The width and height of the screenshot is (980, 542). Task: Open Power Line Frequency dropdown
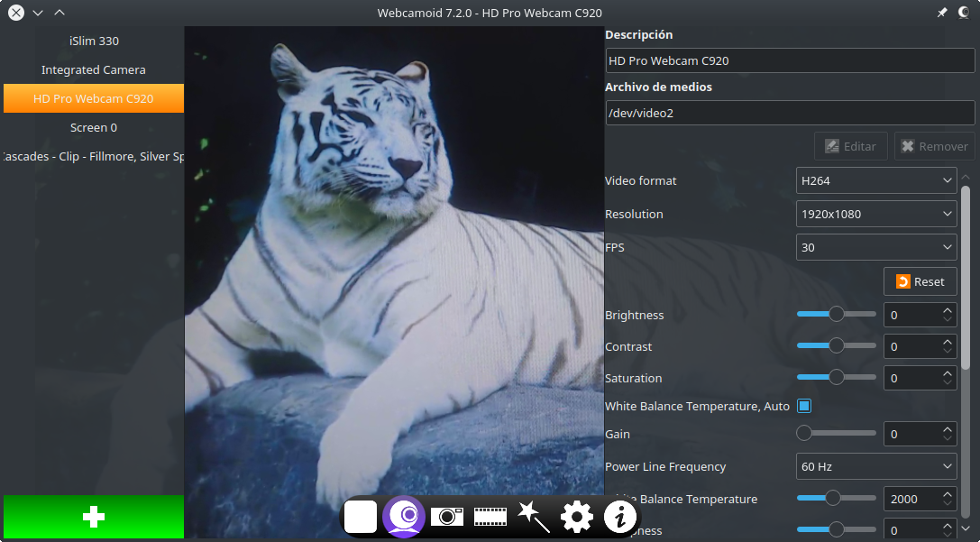pyautogui.click(x=875, y=466)
